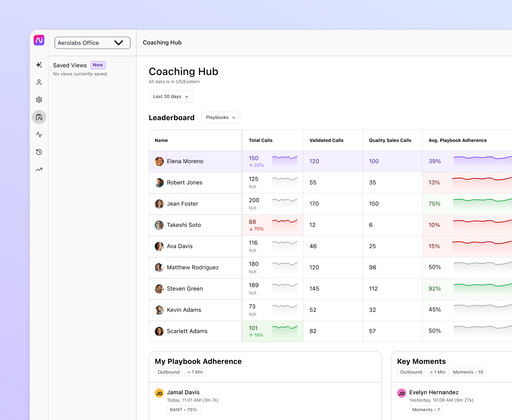Open Jamal Davis's call recording entry
Image resolution: width=512 pixels, height=420 pixels.
(x=183, y=393)
